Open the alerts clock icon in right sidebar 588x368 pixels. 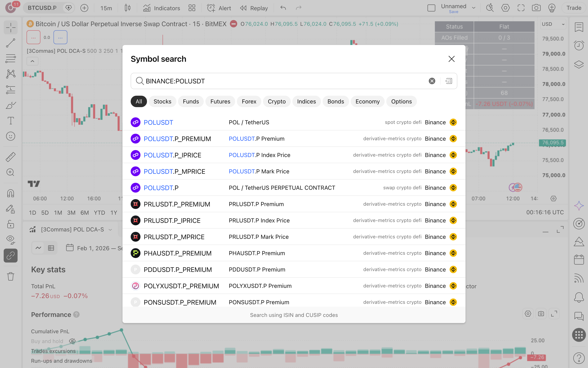click(579, 45)
